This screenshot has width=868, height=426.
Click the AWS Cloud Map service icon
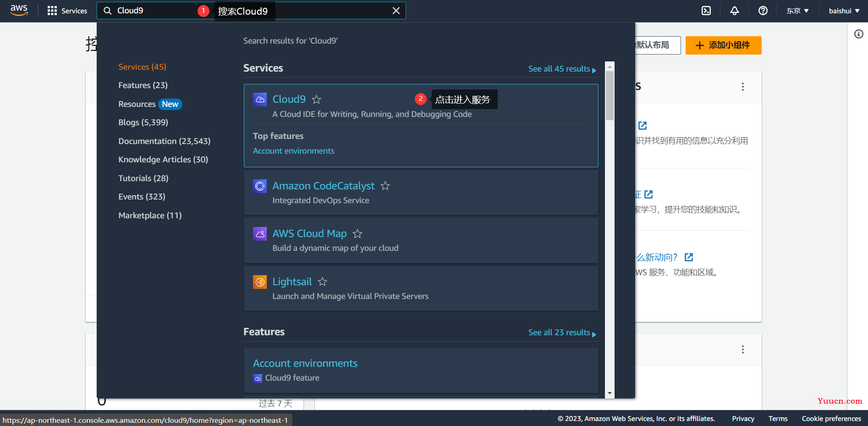tap(260, 233)
